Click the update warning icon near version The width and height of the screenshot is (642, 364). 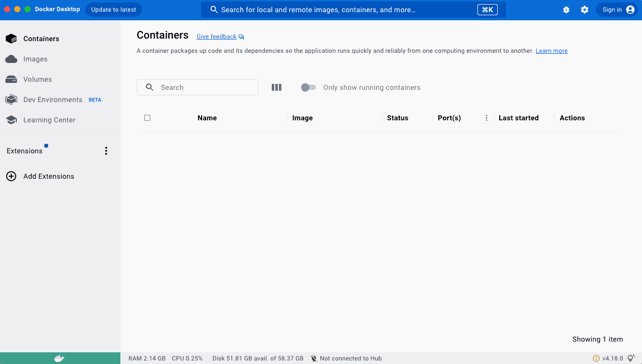(596, 358)
